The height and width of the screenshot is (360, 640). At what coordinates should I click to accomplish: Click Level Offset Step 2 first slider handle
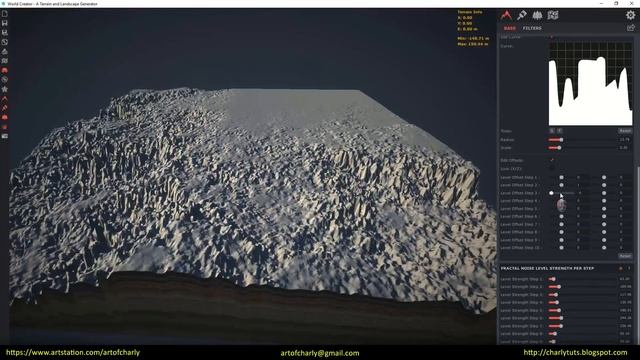click(x=562, y=185)
